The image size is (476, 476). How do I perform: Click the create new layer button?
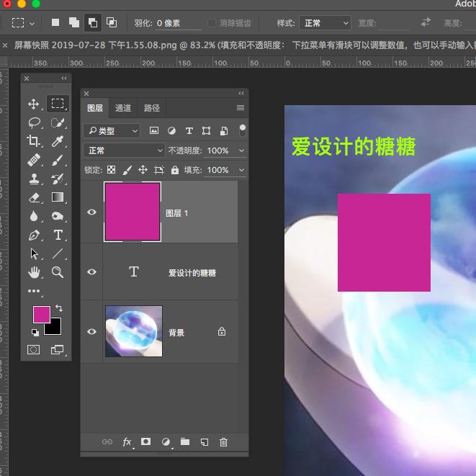(205, 442)
